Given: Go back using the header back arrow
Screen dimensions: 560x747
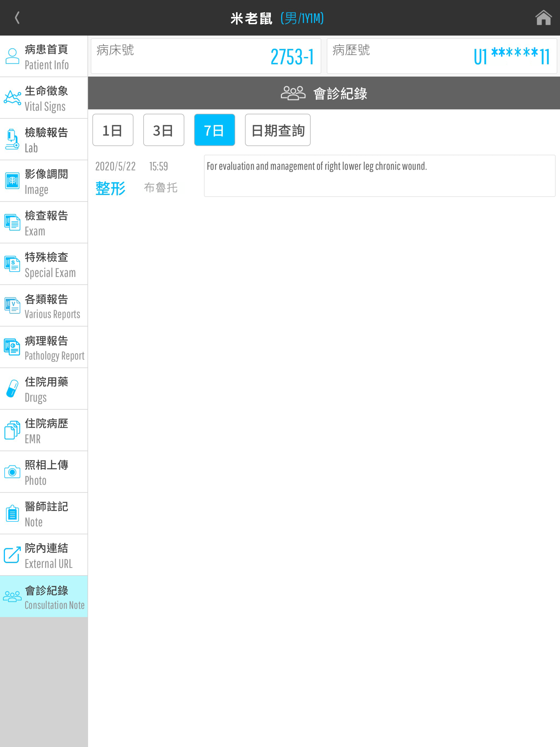Looking at the screenshot, I should coord(17,17).
